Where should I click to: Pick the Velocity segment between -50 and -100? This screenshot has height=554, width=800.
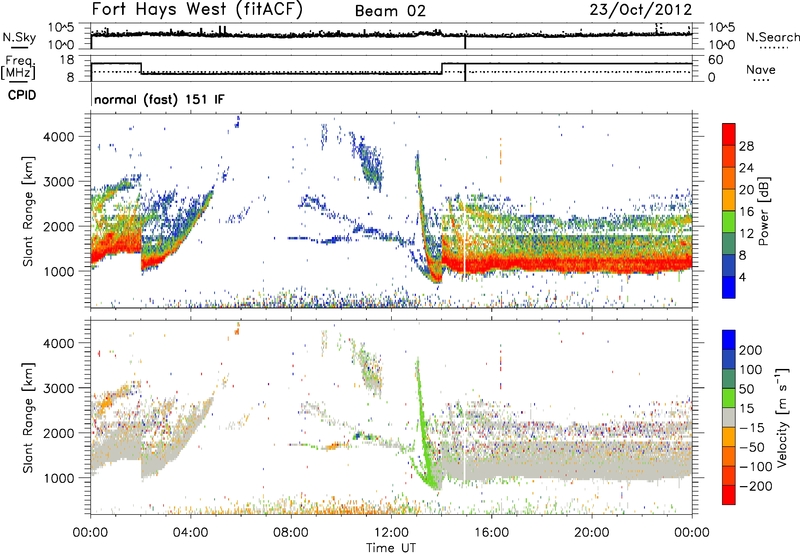point(729,456)
